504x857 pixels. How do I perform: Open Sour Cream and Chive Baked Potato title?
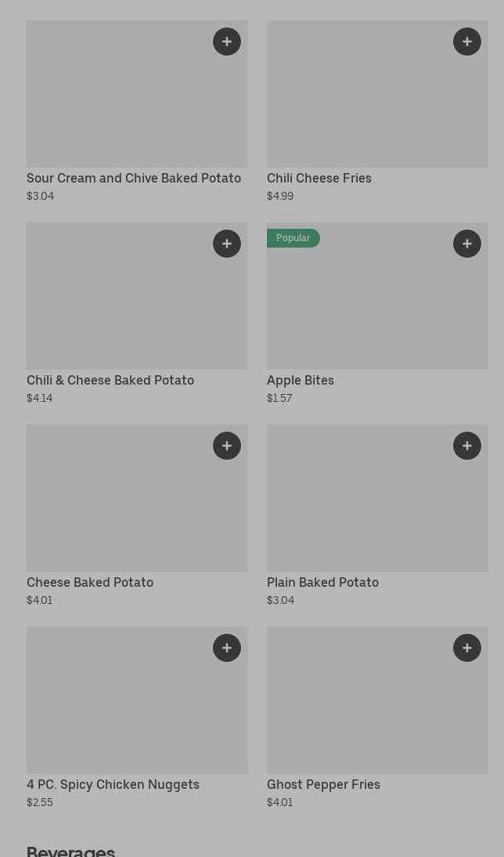pos(134,179)
